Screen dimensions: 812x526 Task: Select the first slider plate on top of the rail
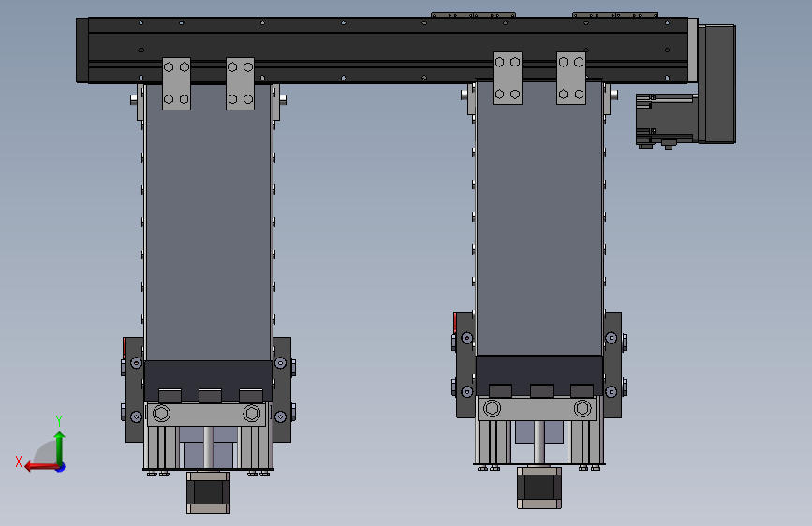pyautogui.click(x=473, y=15)
